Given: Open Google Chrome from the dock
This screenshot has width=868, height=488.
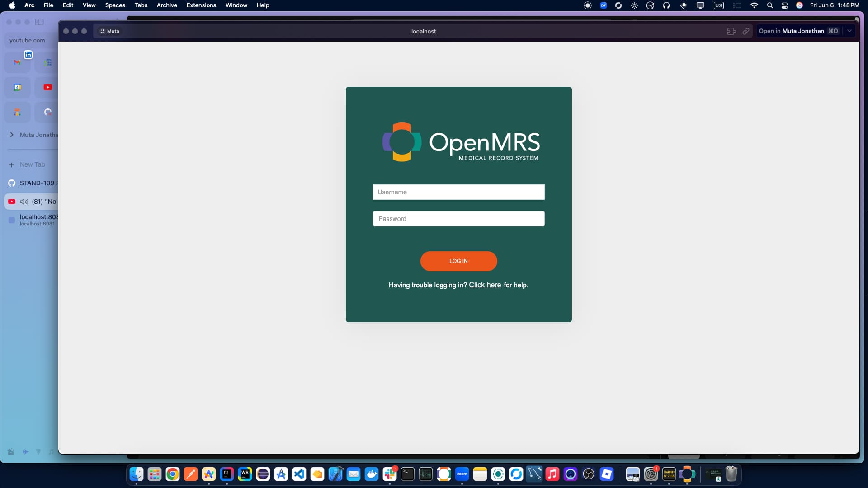Looking at the screenshot, I should (173, 474).
